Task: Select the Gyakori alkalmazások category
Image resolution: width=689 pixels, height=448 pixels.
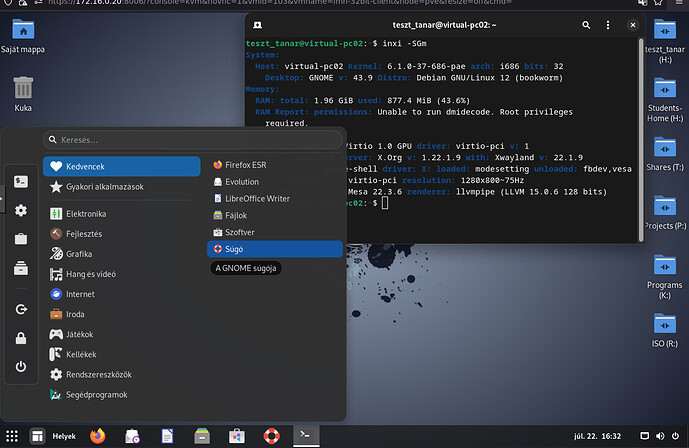Action: (x=104, y=187)
